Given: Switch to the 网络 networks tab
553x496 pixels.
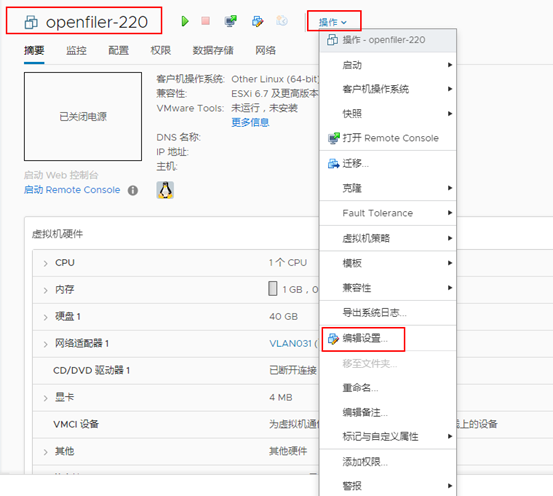Looking at the screenshot, I should tap(266, 51).
